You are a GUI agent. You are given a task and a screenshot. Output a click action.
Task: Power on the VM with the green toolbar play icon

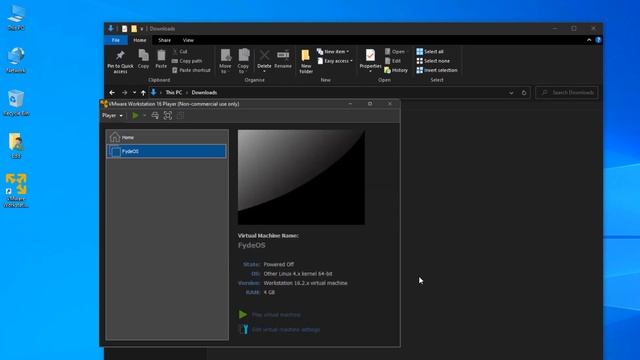point(135,116)
